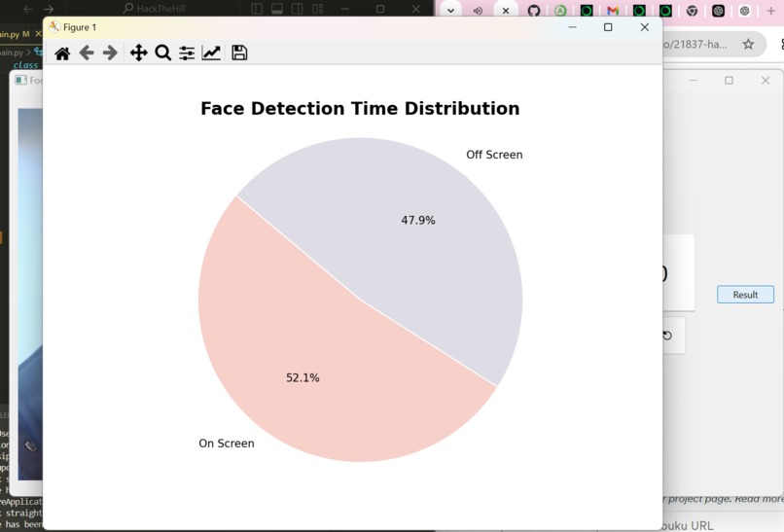Minimize the Figure 1 window
Screen dimensions: 784x532
click(573, 27)
